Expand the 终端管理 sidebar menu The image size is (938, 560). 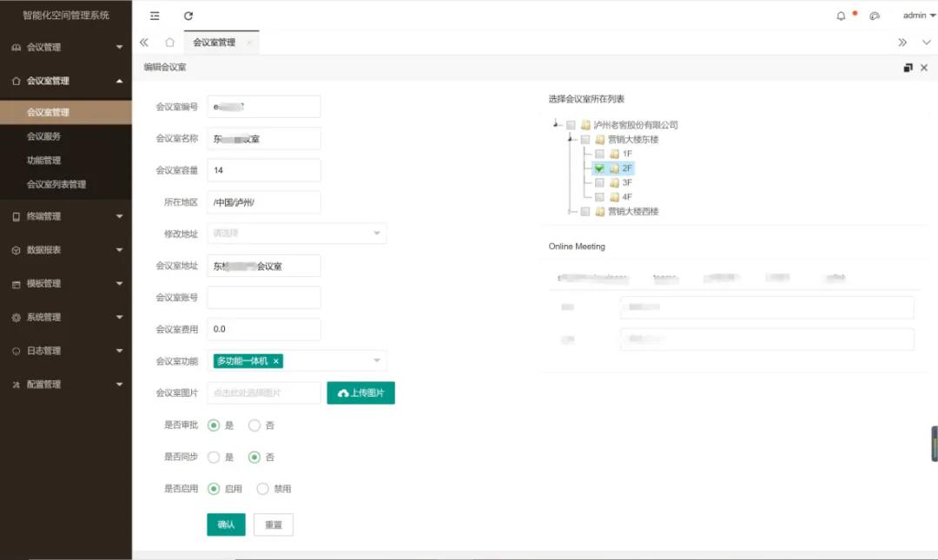66,216
